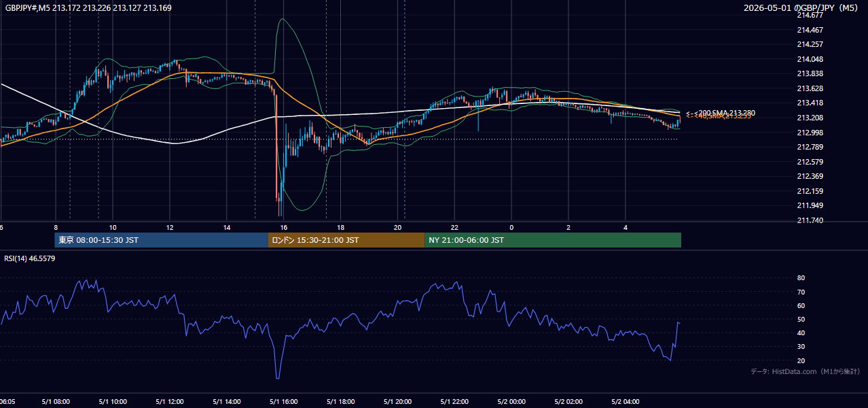Click hour label 12 under price chart
The image size is (868, 408).
pos(170,227)
